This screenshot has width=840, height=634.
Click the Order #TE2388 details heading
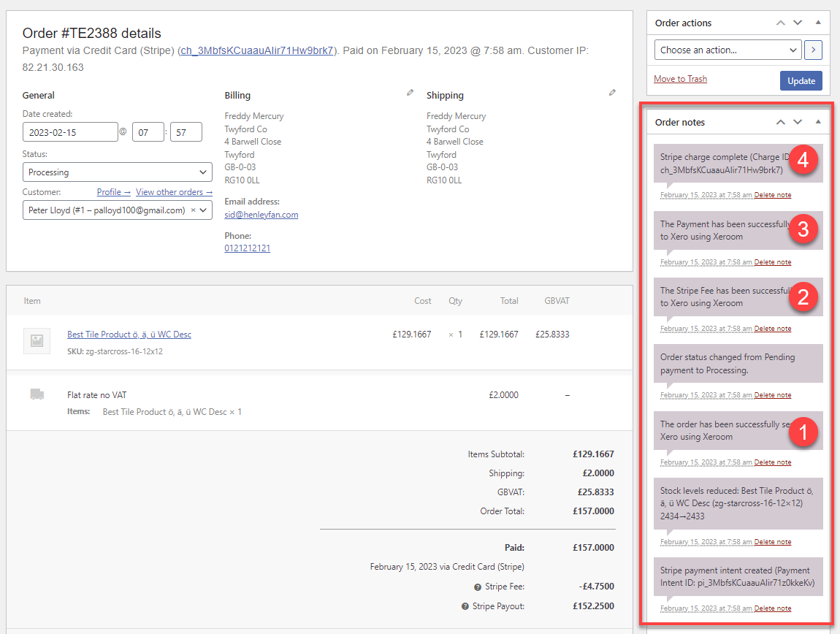pyautogui.click(x=91, y=33)
